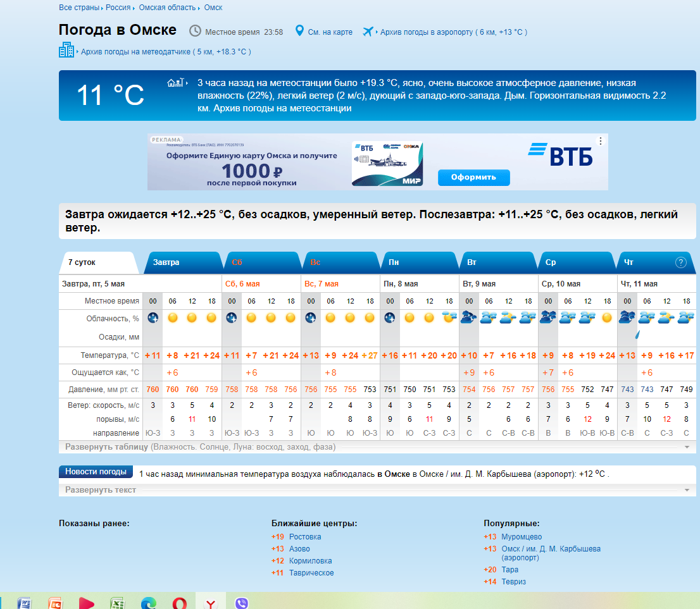Open the ad options three-dot menu
700x609 pixels.
click(601, 141)
